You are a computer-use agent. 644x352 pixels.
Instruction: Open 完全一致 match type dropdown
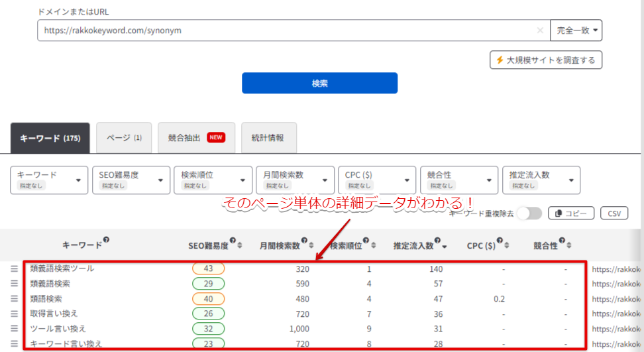pyautogui.click(x=576, y=30)
